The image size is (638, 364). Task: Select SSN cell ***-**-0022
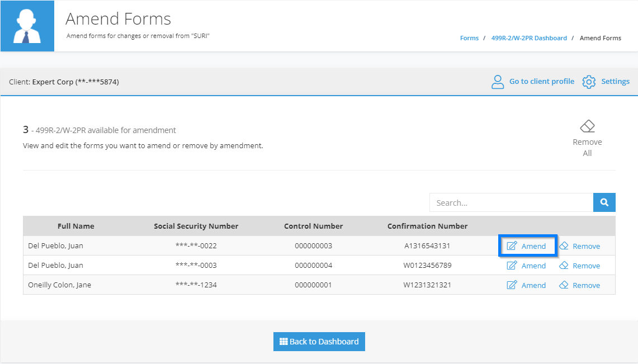coord(196,245)
